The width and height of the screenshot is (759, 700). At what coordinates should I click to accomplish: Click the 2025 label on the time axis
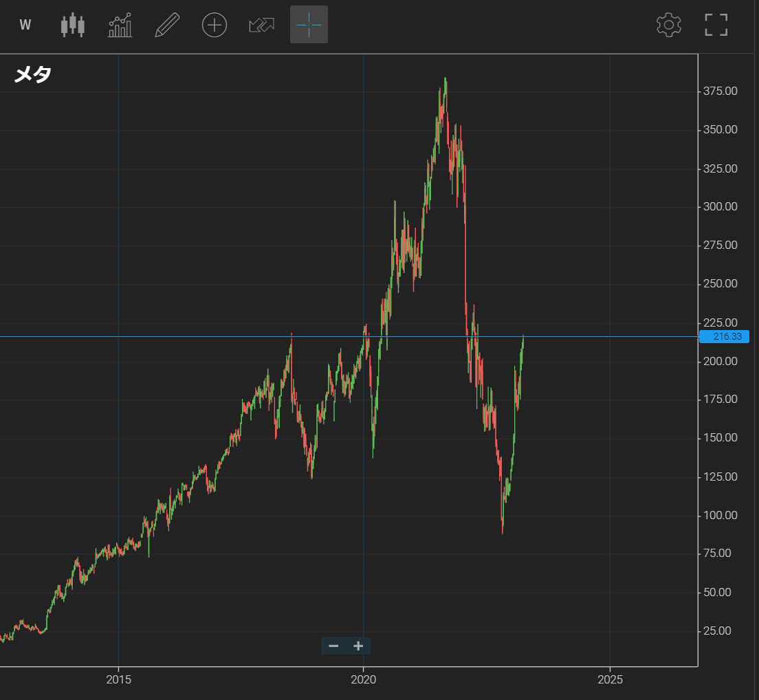[x=610, y=679]
